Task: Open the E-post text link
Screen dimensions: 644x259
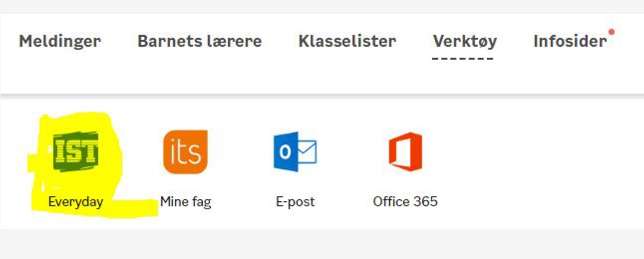Action: tap(295, 202)
